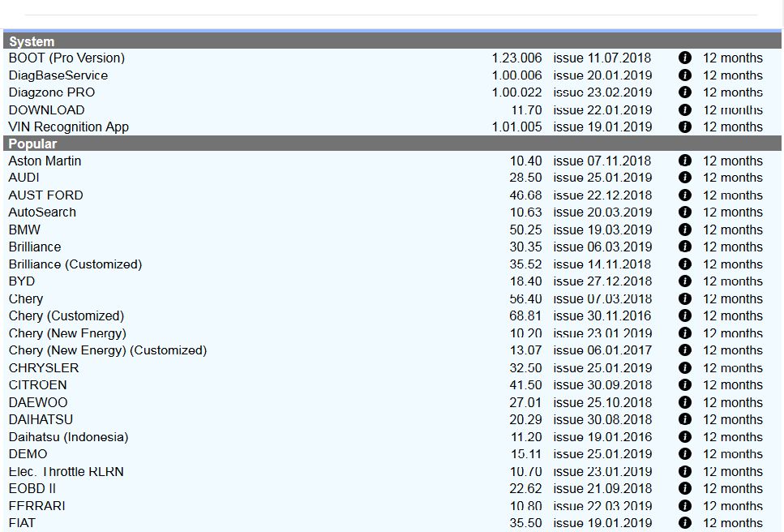The image size is (784, 532).
Task: Open the Aston Martin info icon
Action: [685, 161]
